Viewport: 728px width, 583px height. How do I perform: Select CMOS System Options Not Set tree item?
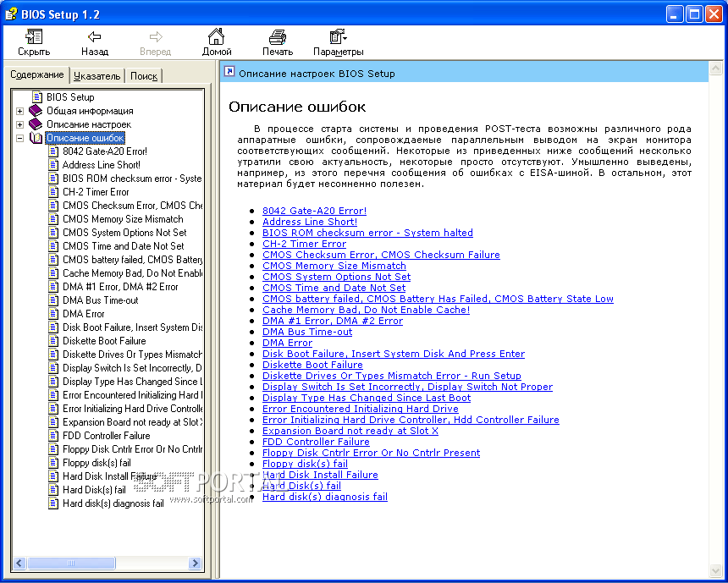pyautogui.click(x=124, y=233)
